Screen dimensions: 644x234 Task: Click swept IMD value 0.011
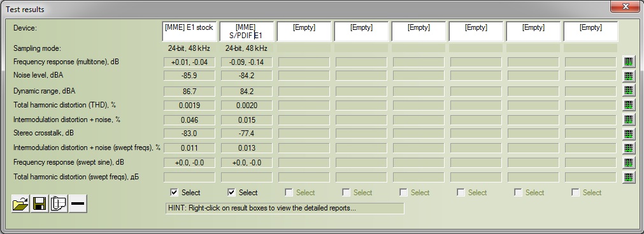point(189,148)
